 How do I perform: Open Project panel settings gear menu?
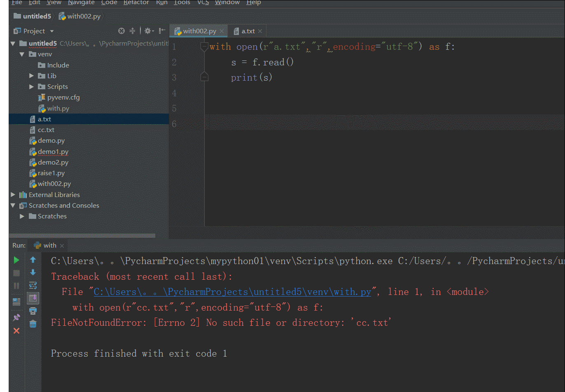[x=149, y=31]
